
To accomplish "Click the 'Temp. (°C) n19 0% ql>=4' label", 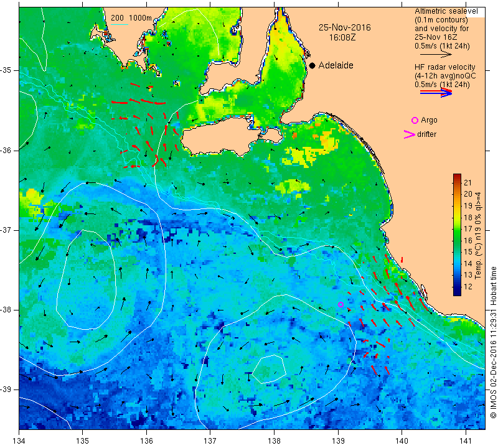I will coord(478,235).
